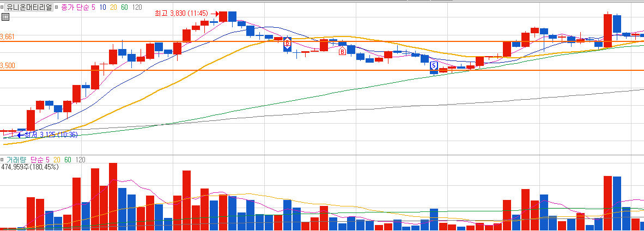Image resolution: width=644 pixels, height=231 pixels.
Task: Click the 종가 단순 indicator label
Action: tap(75, 7)
